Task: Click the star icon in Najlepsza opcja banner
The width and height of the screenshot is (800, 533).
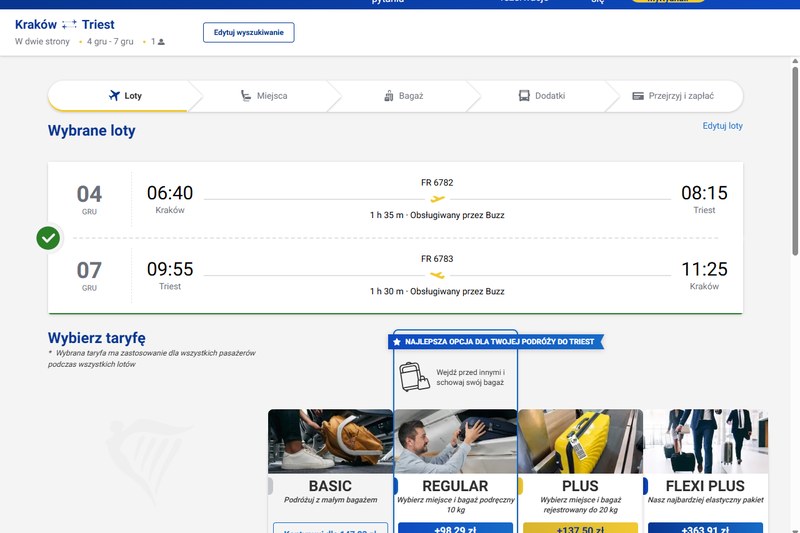Action: pyautogui.click(x=397, y=342)
